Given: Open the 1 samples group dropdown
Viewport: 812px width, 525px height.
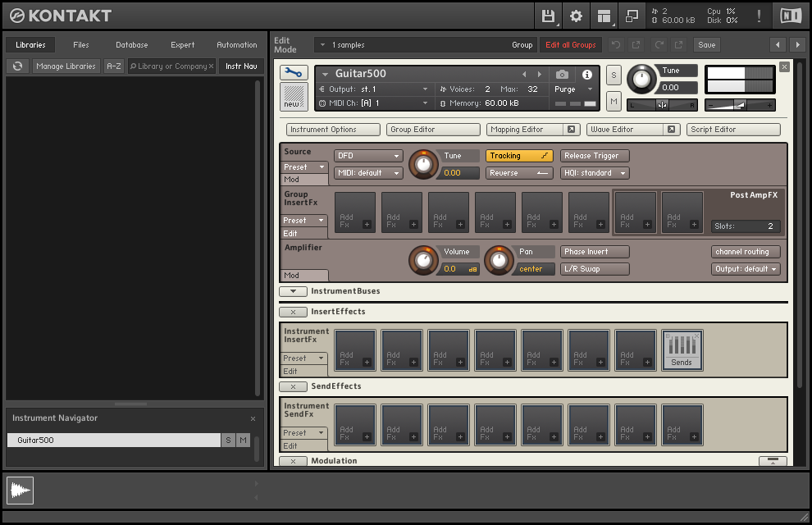Looking at the screenshot, I should point(425,45).
